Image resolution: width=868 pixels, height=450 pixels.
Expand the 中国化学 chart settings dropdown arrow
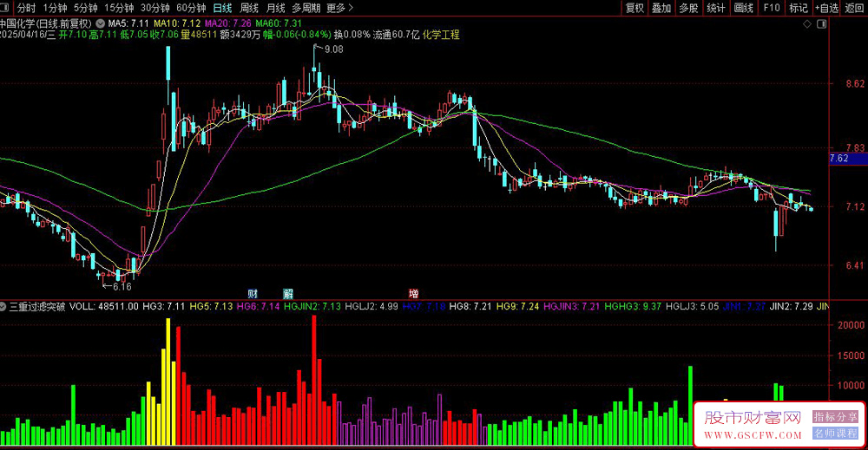tap(100, 23)
